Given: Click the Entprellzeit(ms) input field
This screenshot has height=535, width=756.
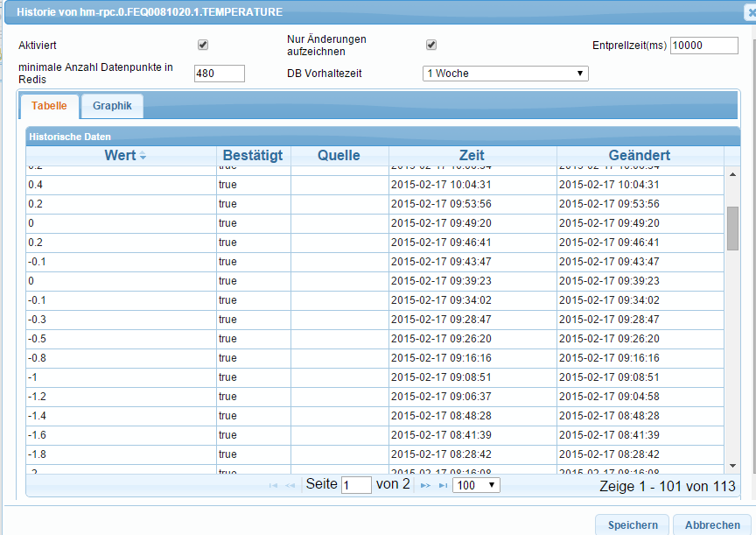Looking at the screenshot, I should click(x=703, y=46).
